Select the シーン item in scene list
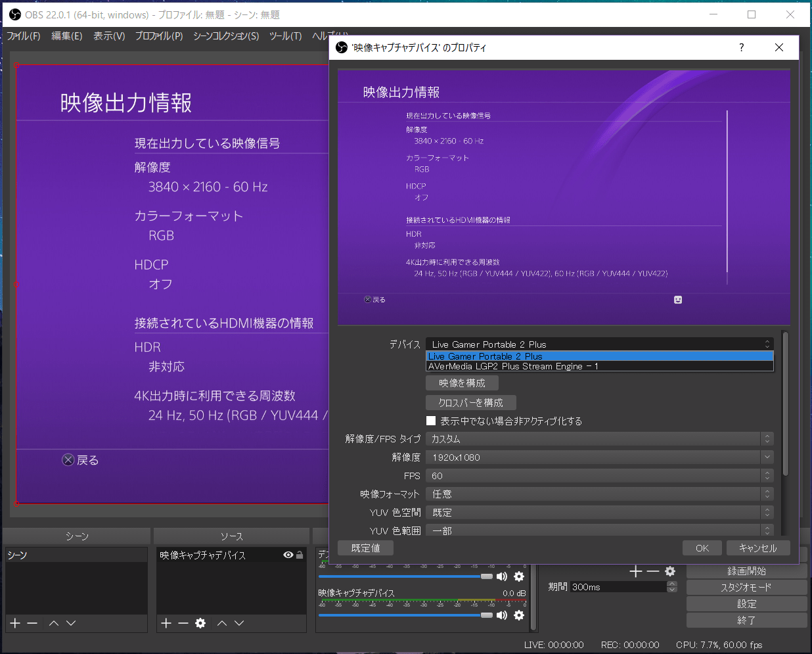812x654 pixels. point(76,555)
